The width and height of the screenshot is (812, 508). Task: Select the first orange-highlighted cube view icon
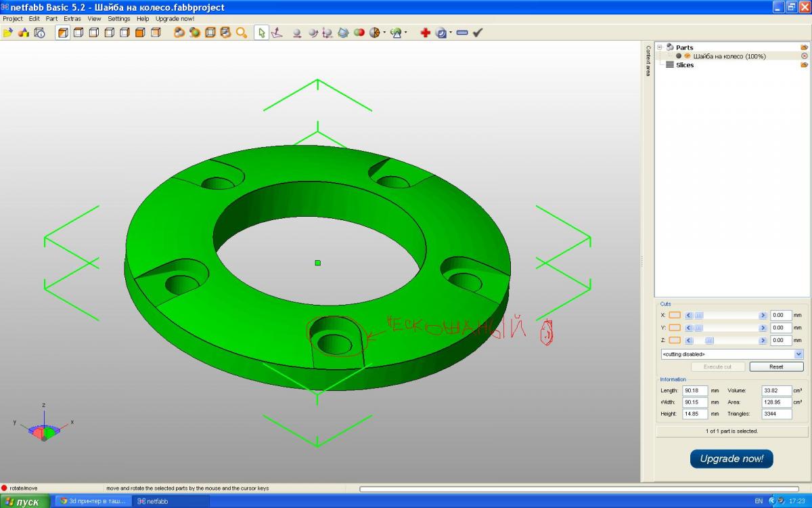point(62,33)
